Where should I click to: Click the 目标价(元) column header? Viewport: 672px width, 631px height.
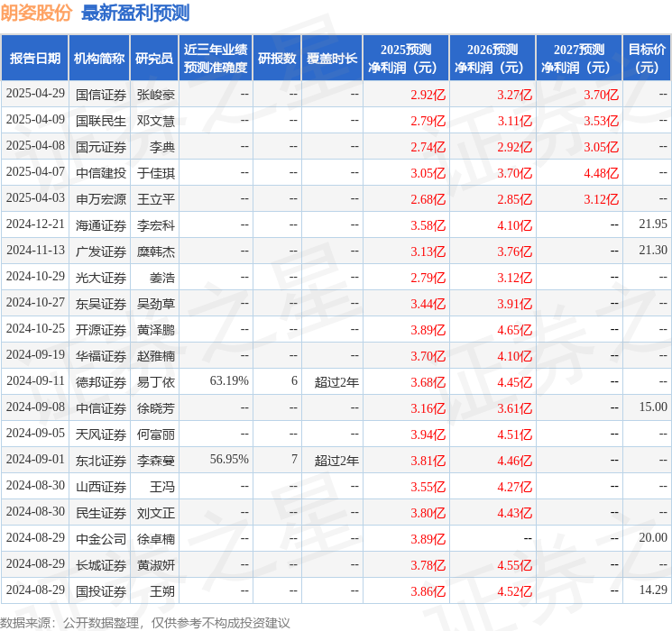(x=647, y=59)
